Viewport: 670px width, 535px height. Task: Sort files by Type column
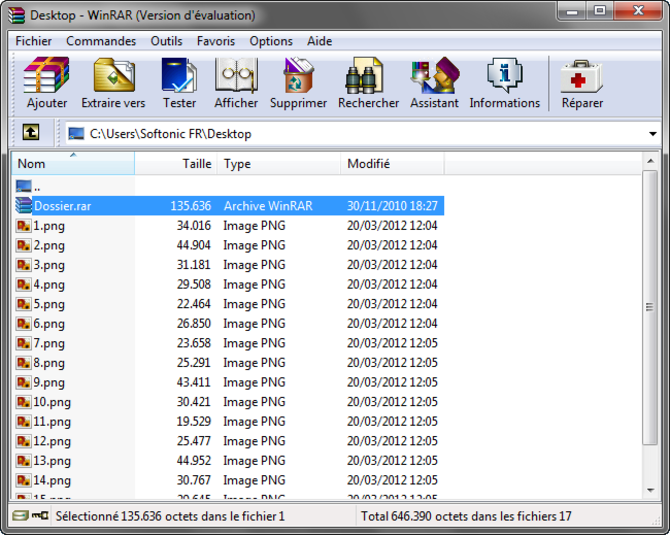tap(279, 163)
